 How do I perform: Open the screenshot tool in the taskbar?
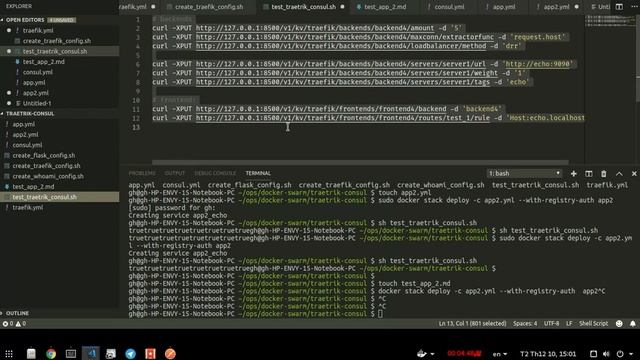point(111,353)
